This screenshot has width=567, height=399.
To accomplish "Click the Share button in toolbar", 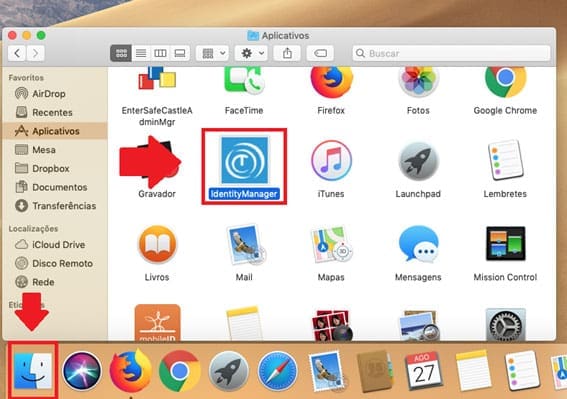I will pyautogui.click(x=287, y=54).
